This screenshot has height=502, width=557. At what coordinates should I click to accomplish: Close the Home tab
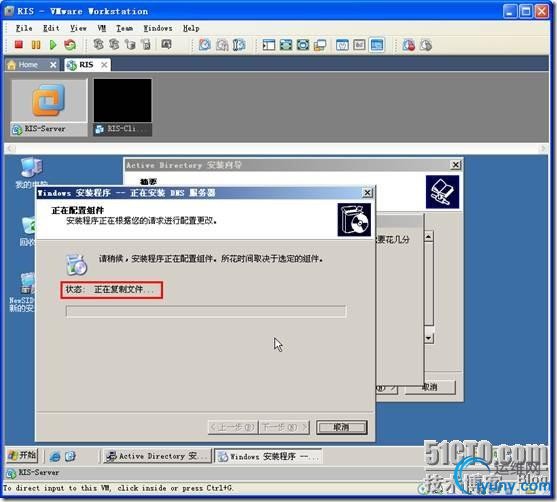53,65
